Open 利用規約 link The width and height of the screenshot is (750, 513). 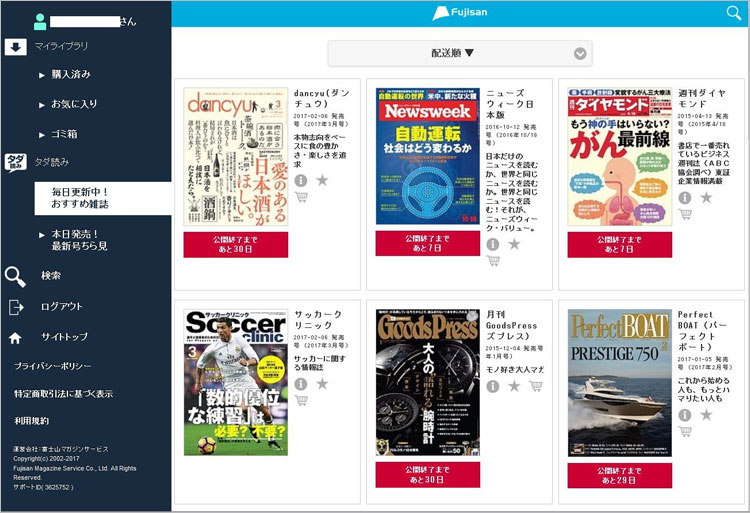pyautogui.click(x=32, y=421)
